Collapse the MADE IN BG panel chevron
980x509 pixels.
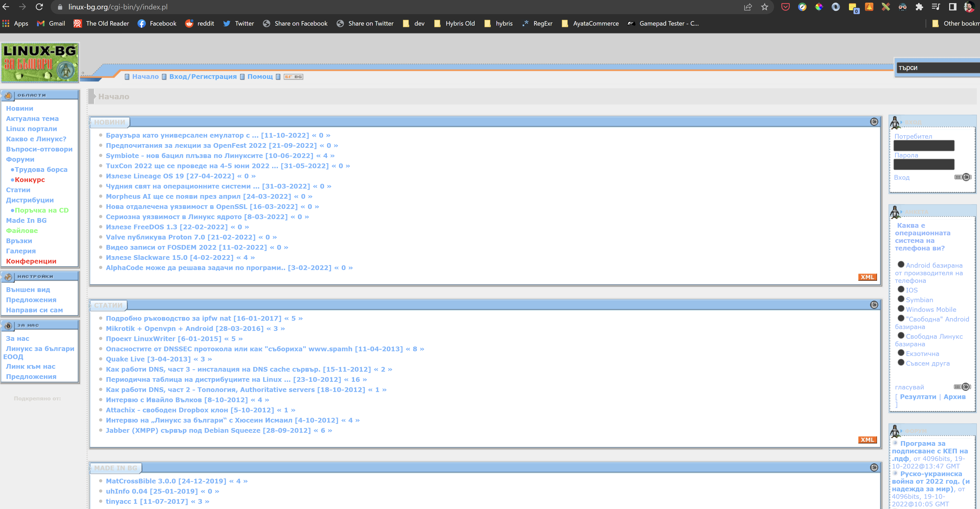point(873,467)
